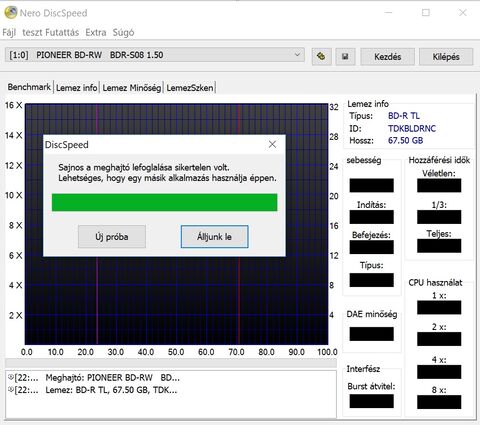Switch to the LemezSzken tab

(x=190, y=88)
